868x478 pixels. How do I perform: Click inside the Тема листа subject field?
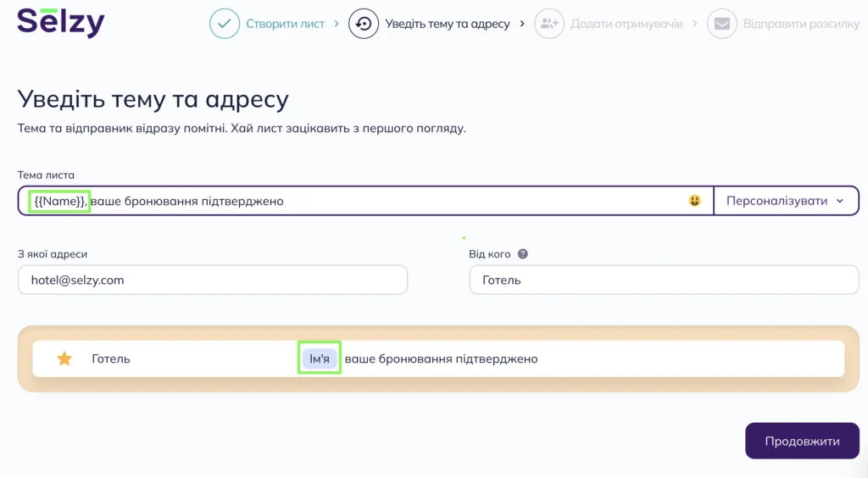tap(365, 201)
